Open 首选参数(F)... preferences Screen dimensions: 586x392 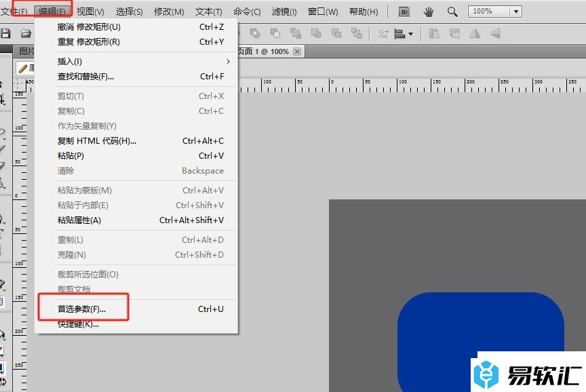click(136, 309)
